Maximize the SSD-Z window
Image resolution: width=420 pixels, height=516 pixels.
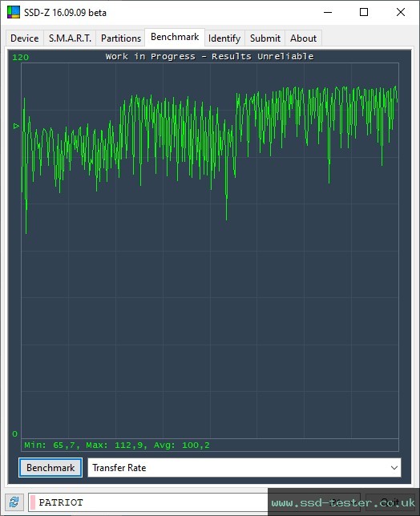pyautogui.click(x=364, y=13)
